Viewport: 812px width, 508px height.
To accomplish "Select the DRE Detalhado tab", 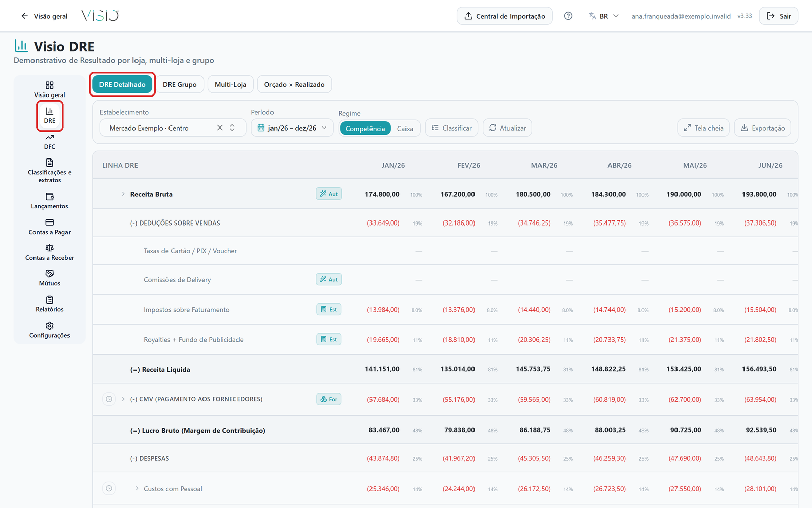I will pyautogui.click(x=122, y=84).
